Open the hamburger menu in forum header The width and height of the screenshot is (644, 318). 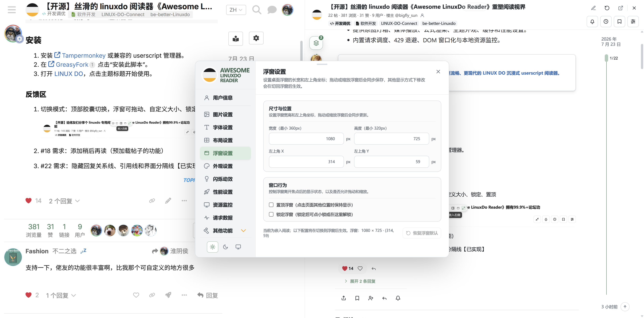[x=12, y=10]
